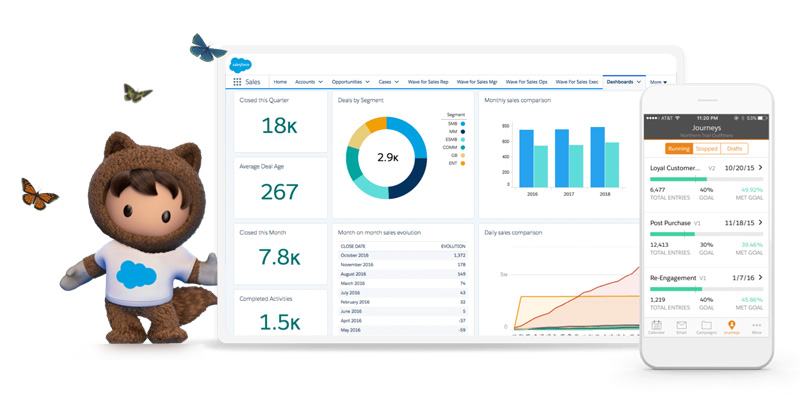800x400 pixels.
Task: Tap the Calendar icon on phone
Action: 656,325
